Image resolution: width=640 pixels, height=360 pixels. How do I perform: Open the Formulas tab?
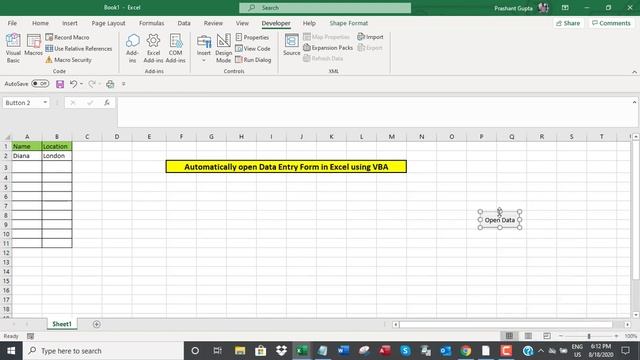click(x=151, y=23)
